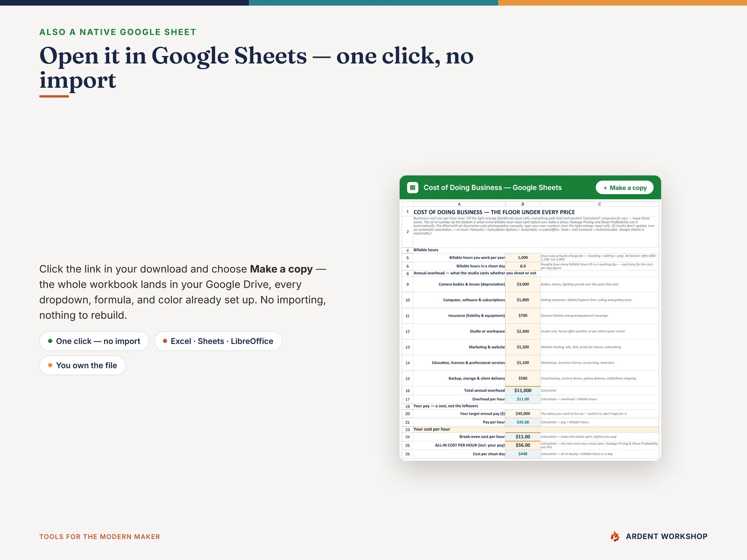747x560 pixels.
Task: Click 'Your pay — a cost, not the leftovers' heading
Action: pyautogui.click(x=446, y=406)
